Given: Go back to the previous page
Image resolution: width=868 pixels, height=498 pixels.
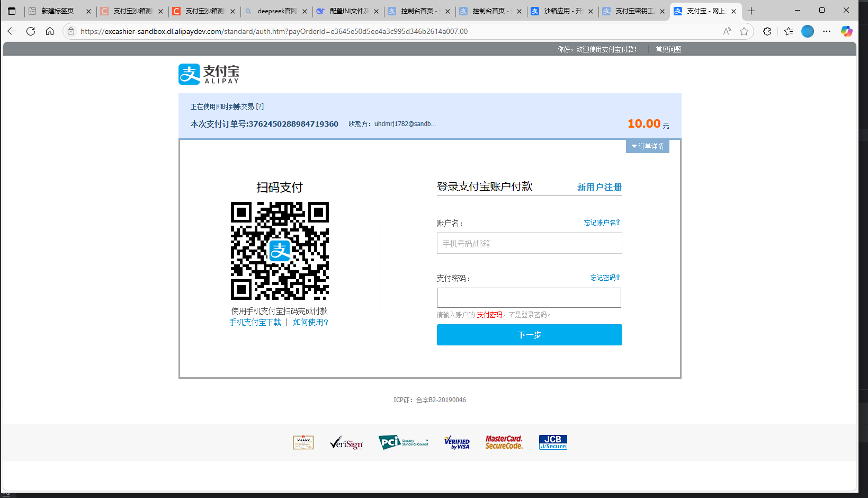Looking at the screenshot, I should [x=12, y=31].
